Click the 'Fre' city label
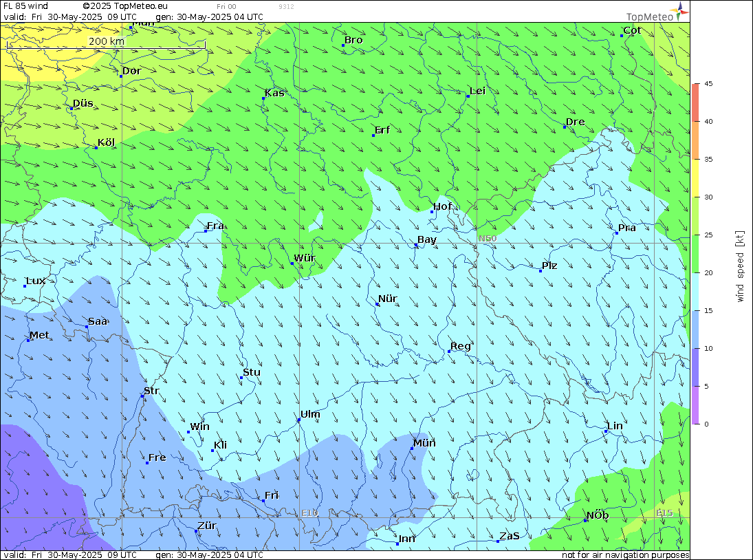This screenshot has width=753, height=560. click(157, 457)
